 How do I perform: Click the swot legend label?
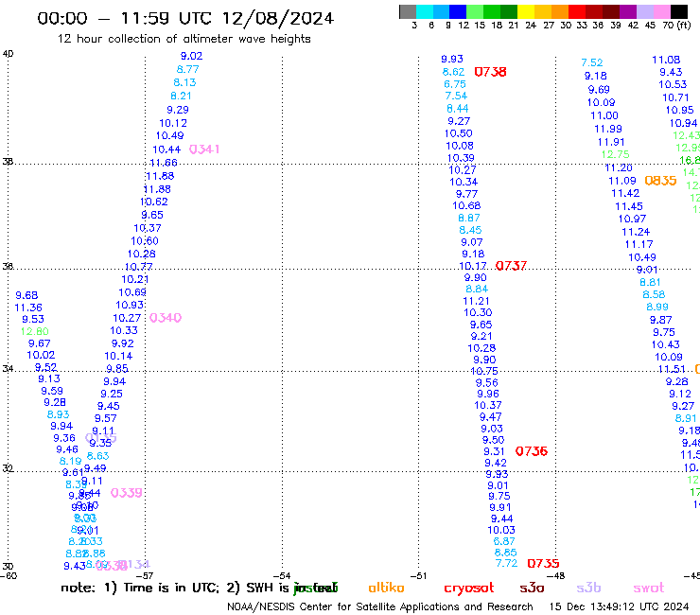point(649,589)
